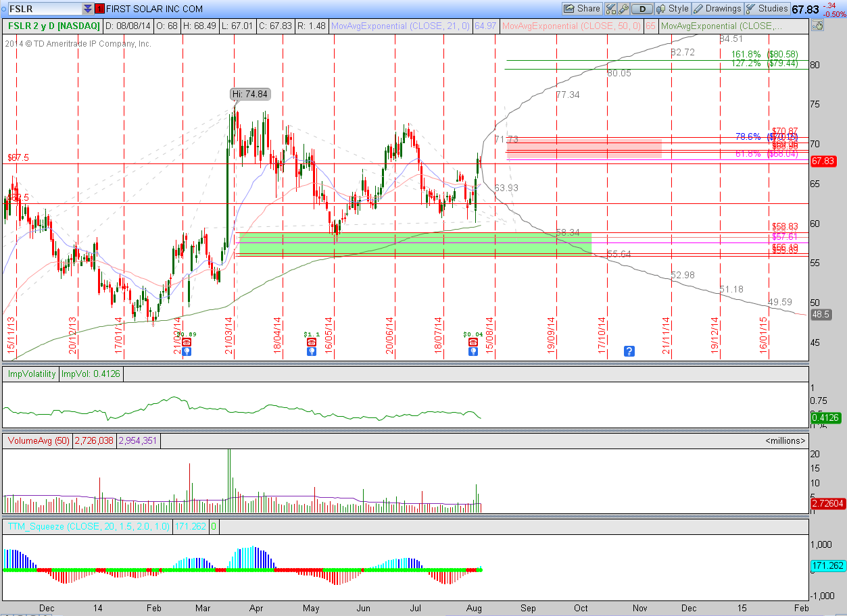Open chart settings wrench icon
Image resolution: width=847 pixels, height=616 pixels.
pos(623,9)
